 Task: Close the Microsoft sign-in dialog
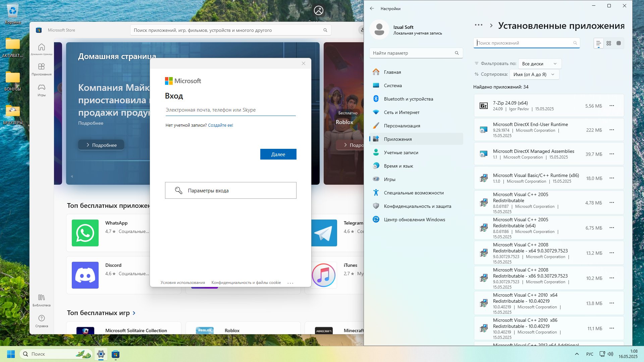coord(304,63)
